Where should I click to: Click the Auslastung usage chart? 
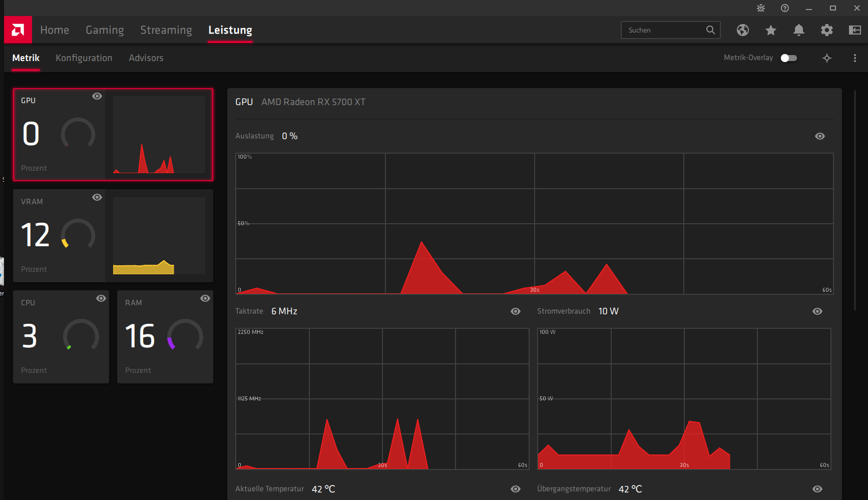pos(535,224)
